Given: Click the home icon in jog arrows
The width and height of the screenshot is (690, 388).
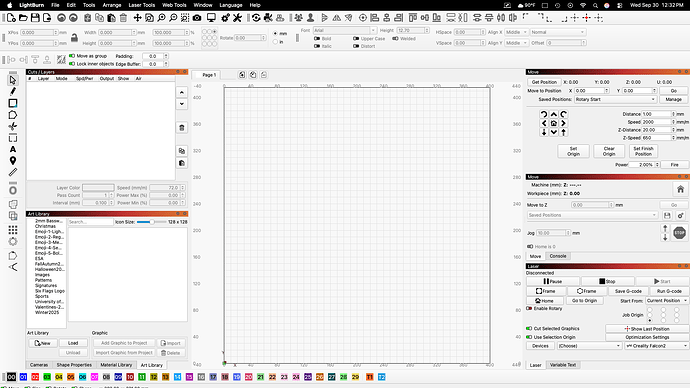Looking at the screenshot, I should click(x=554, y=123).
